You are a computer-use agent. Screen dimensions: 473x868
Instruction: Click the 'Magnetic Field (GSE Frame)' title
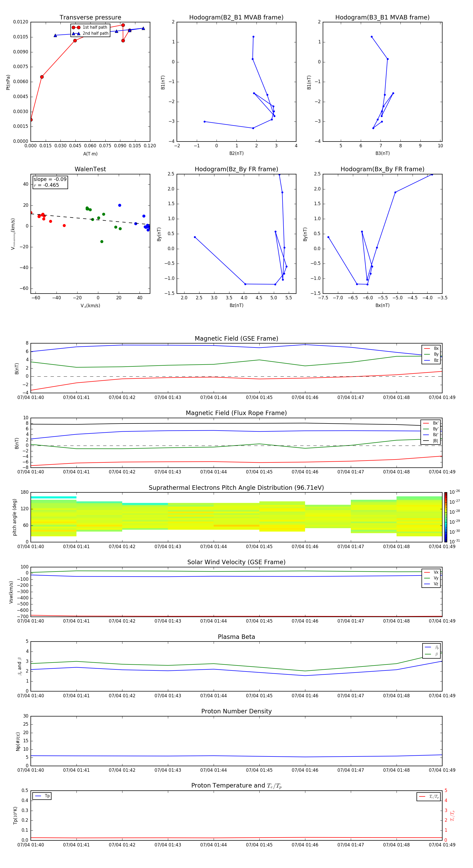(236, 339)
